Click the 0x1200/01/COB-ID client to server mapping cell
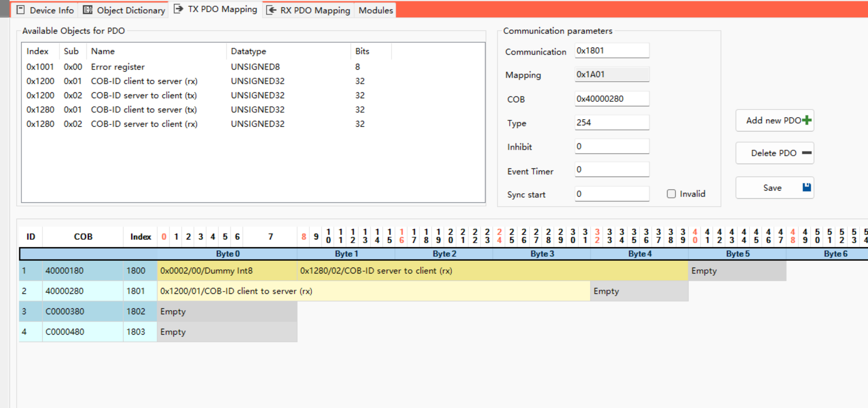868x408 pixels. [x=374, y=291]
